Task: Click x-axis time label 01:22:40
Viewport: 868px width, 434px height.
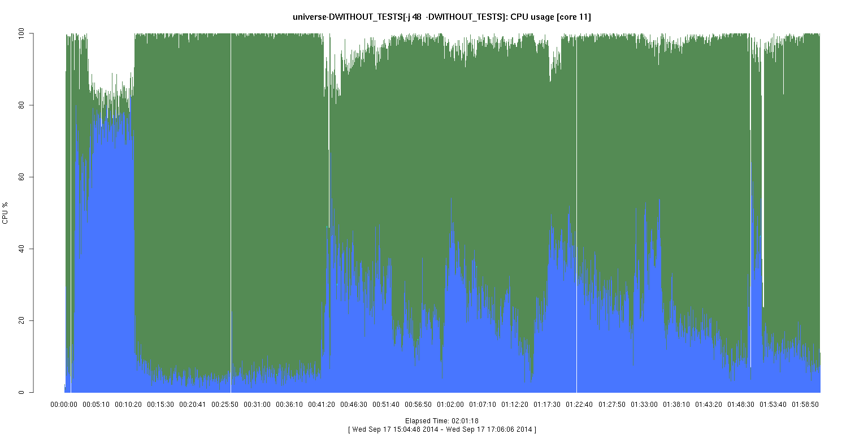Action: point(579,405)
